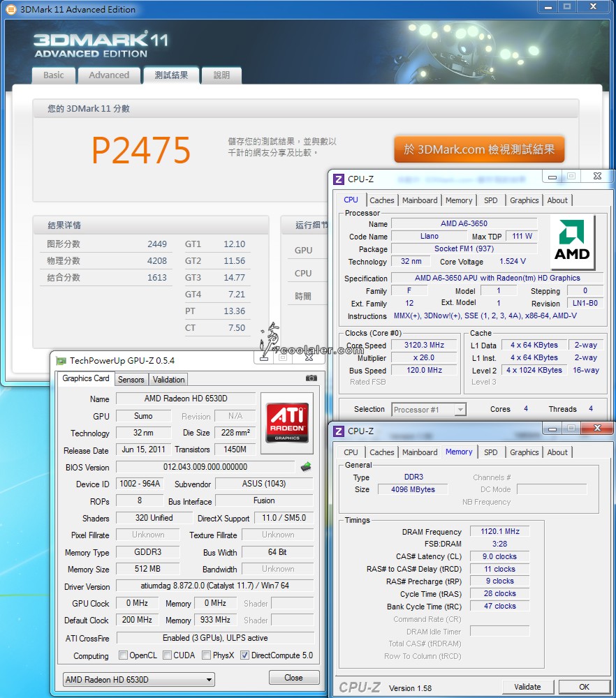Image resolution: width=616 pixels, height=698 pixels.
Task: Open the 說明 tab in 3DMark 11
Action: tap(221, 75)
